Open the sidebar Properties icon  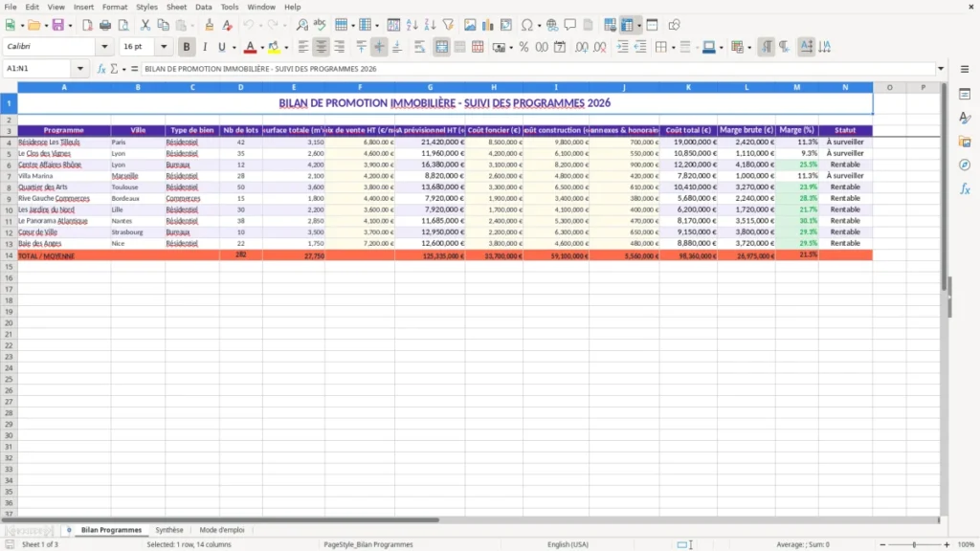click(965, 94)
